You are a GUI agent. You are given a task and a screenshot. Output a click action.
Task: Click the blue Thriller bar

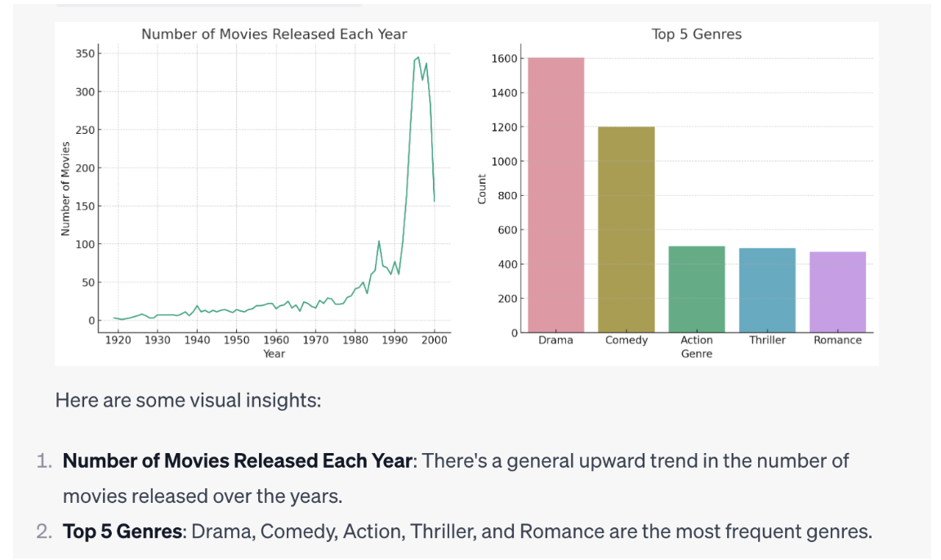pos(767,290)
